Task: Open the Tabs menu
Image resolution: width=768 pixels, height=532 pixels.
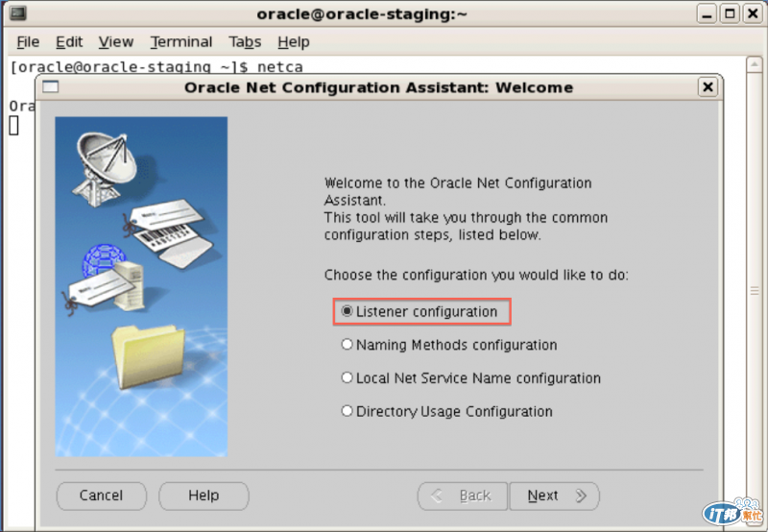Action: tap(245, 42)
